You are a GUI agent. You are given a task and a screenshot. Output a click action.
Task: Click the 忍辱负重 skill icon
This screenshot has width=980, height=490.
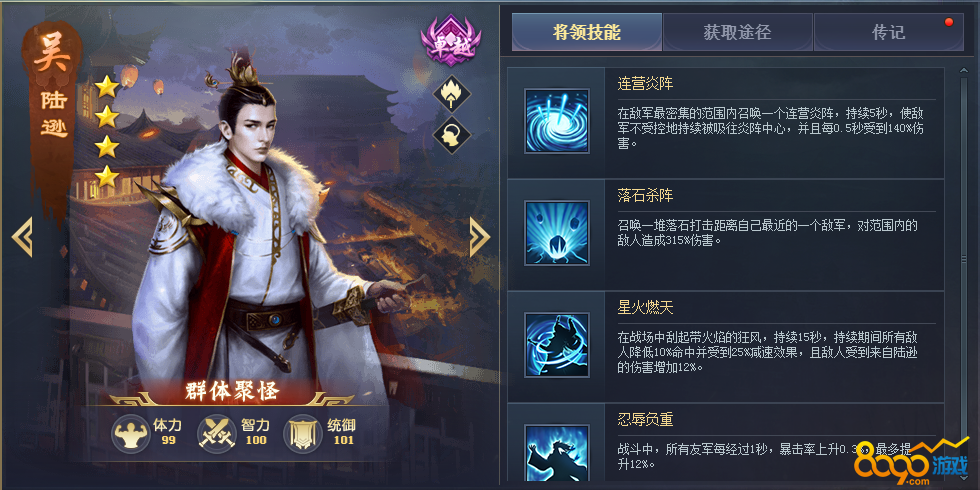tap(557, 454)
